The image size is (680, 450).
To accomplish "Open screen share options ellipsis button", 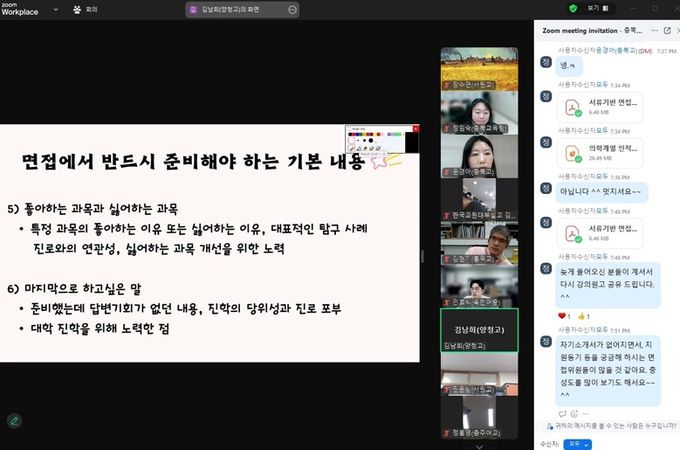I will [292, 9].
